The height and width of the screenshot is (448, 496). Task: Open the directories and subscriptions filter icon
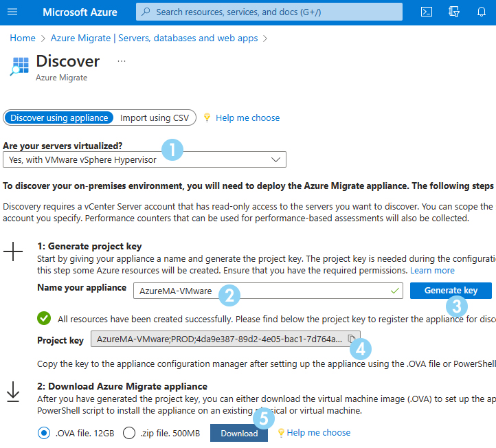pyautogui.click(x=454, y=12)
